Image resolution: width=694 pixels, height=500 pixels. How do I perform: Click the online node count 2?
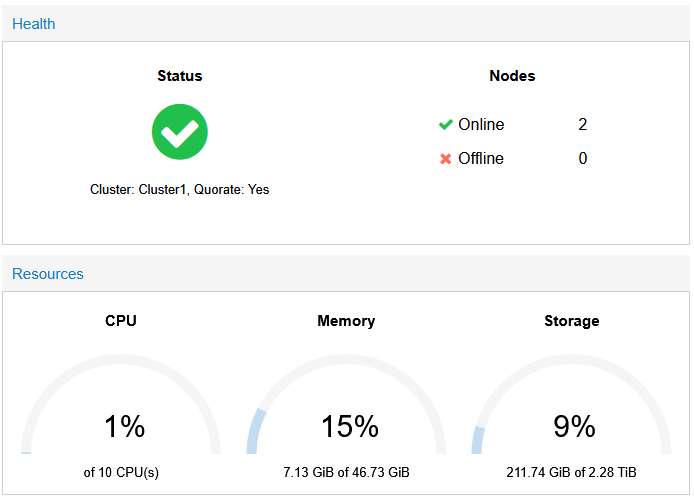point(582,125)
